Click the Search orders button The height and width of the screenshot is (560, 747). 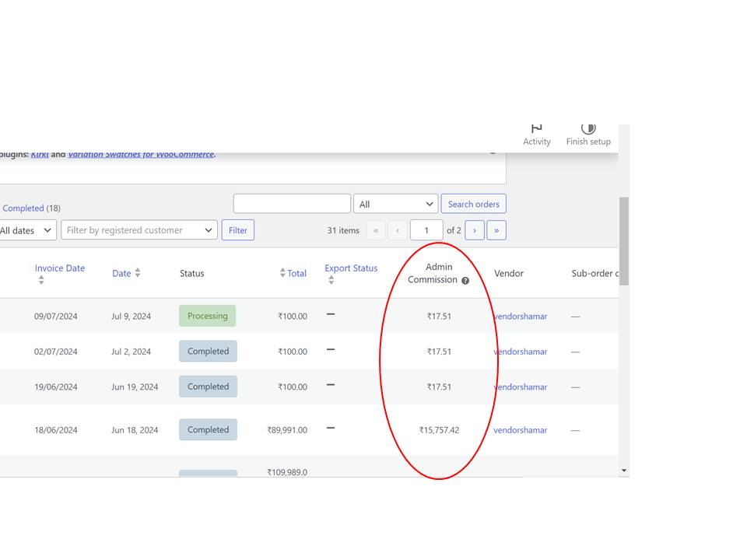(474, 204)
